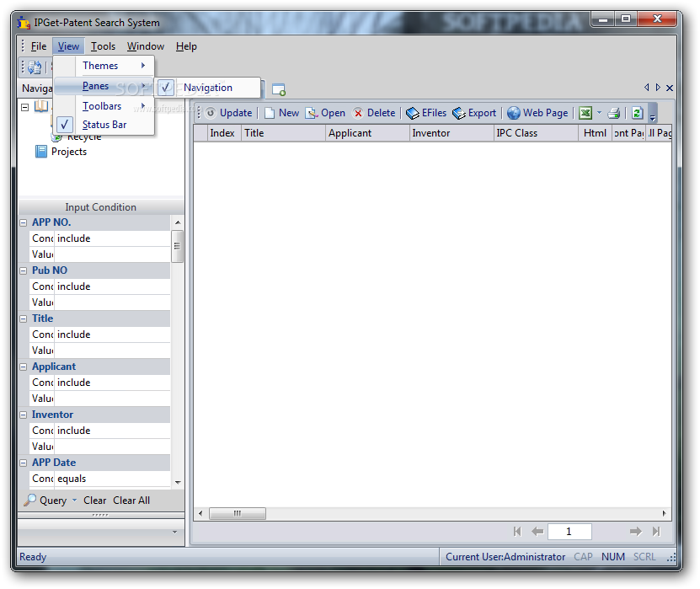This screenshot has height=589, width=700.
Task: Sort by the Applicant column header
Action: [367, 133]
